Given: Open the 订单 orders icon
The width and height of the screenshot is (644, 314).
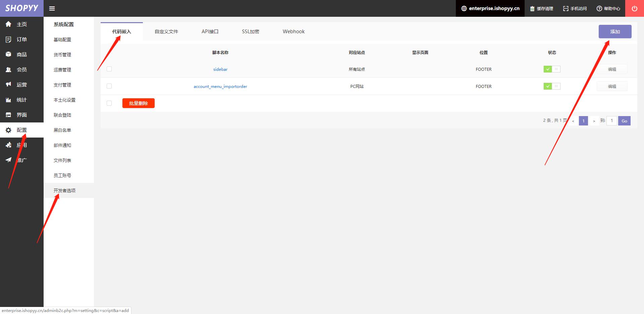Looking at the screenshot, I should click(8, 39).
